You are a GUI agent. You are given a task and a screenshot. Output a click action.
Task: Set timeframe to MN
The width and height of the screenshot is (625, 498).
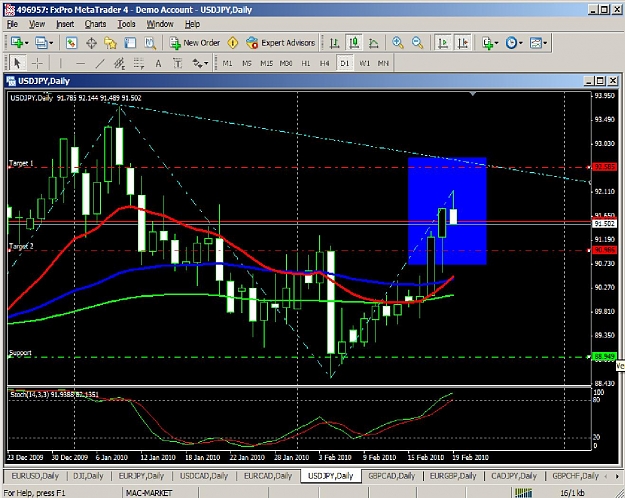point(383,63)
